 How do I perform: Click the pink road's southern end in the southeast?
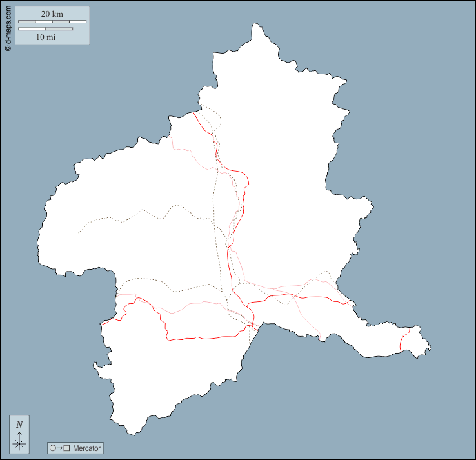(320, 337)
